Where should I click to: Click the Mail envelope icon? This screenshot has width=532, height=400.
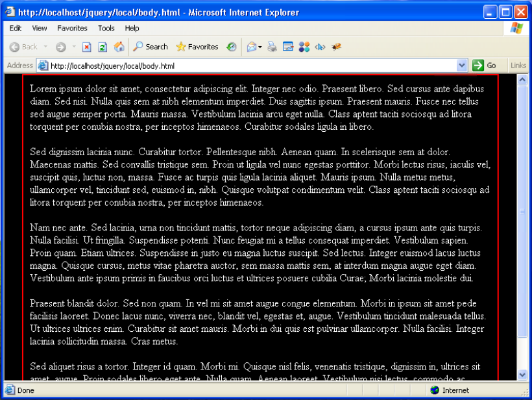point(252,47)
